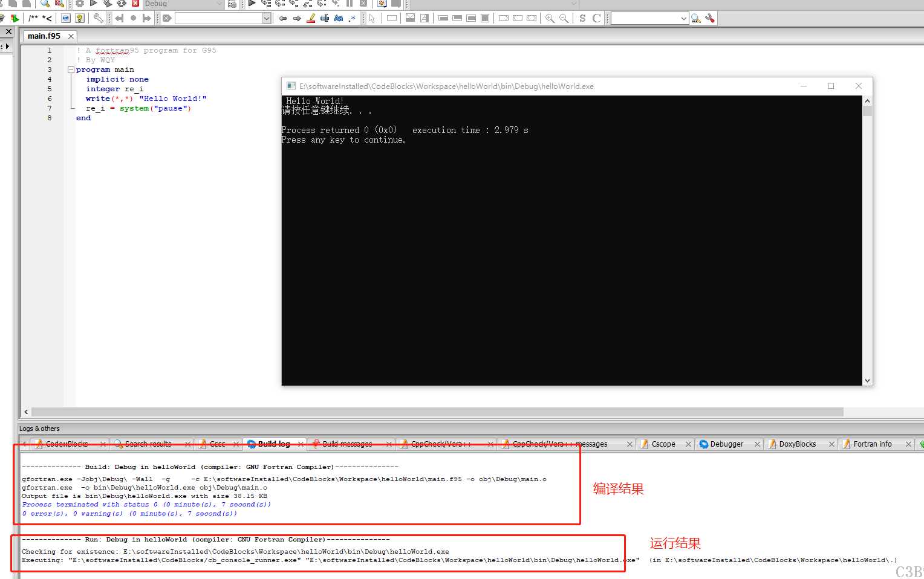Expand the combo box dropdown next to C icon
This screenshot has width=924, height=579.
click(684, 18)
